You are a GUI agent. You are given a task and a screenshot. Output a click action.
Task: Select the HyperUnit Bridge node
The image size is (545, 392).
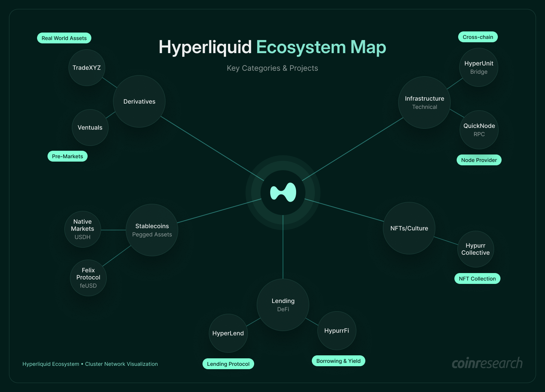tap(479, 67)
